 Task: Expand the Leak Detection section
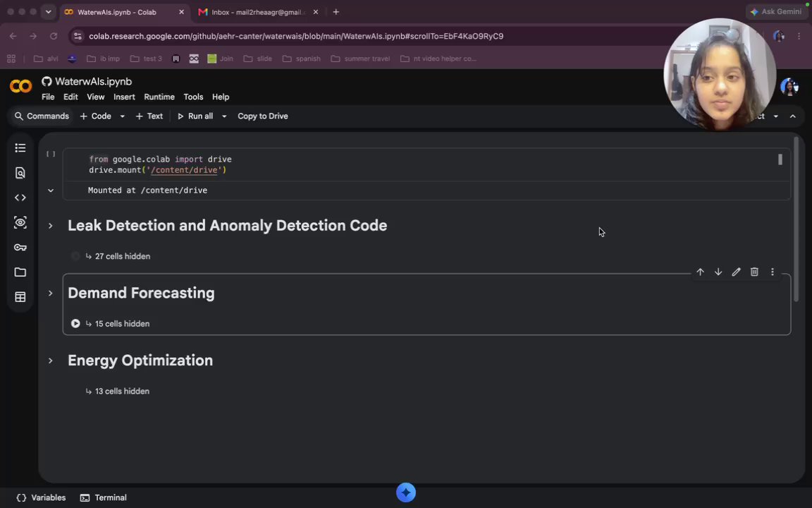50,226
